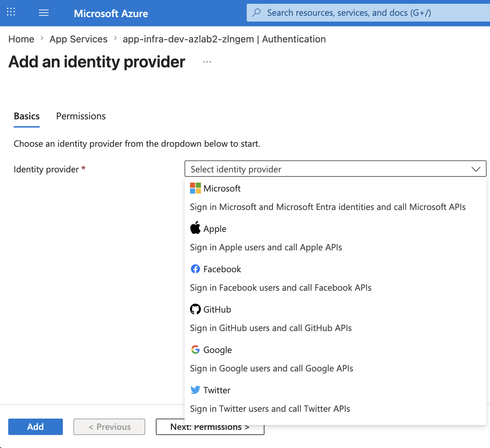The image size is (490, 448).
Task: Click 'Sign in Microsoft and Microsoft Entra identities' description
Action: pyautogui.click(x=328, y=207)
